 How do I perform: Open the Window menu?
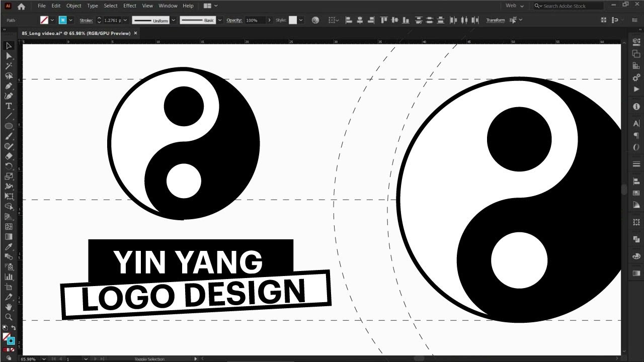click(168, 6)
